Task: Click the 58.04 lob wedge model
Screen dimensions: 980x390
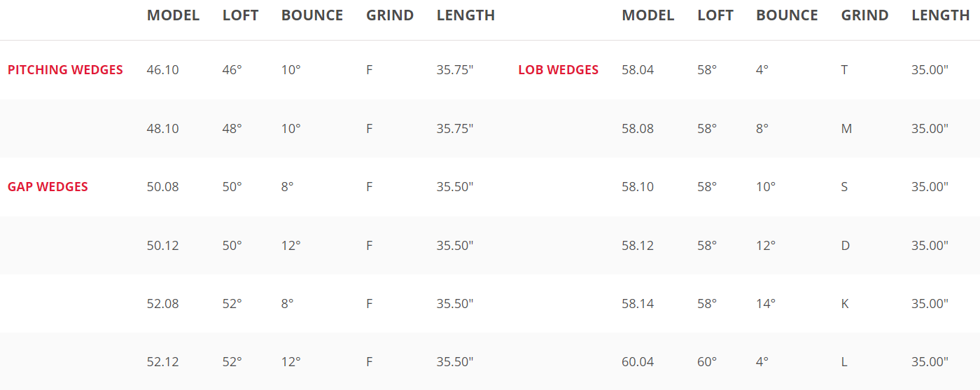Action: 638,70
